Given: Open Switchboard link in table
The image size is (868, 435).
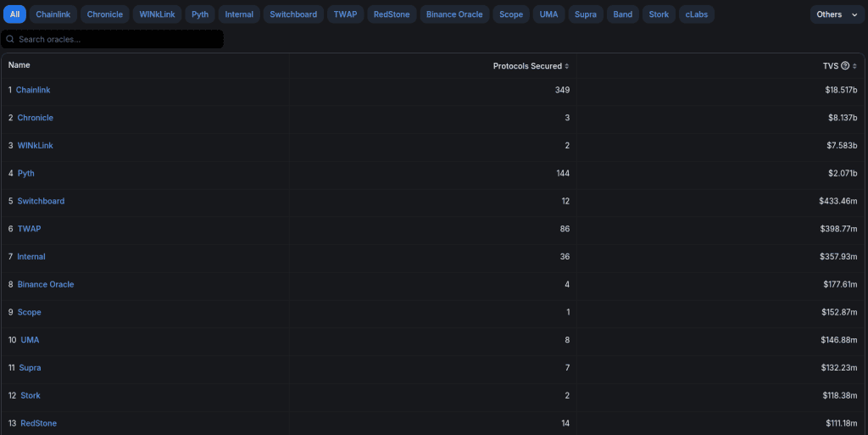Looking at the screenshot, I should click(x=41, y=201).
